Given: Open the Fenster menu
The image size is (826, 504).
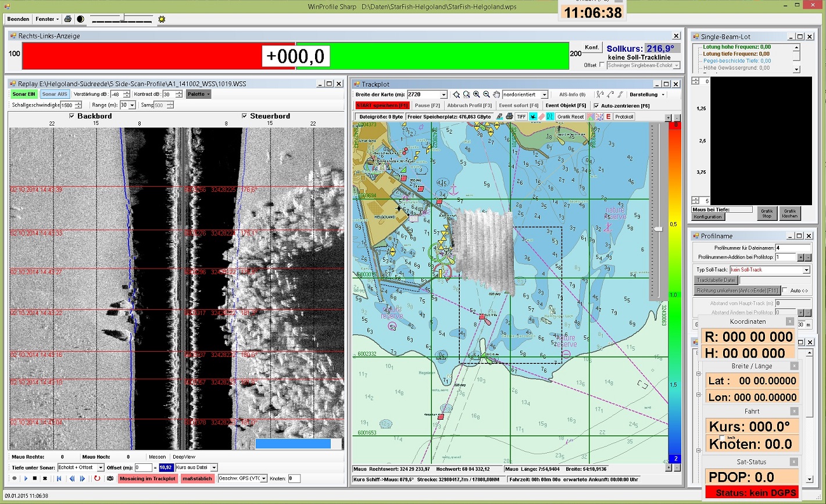Looking at the screenshot, I should (x=46, y=19).
